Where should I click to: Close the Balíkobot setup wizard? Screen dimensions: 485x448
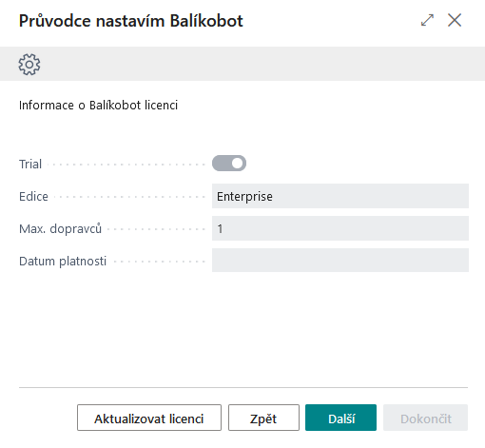pyautogui.click(x=455, y=20)
